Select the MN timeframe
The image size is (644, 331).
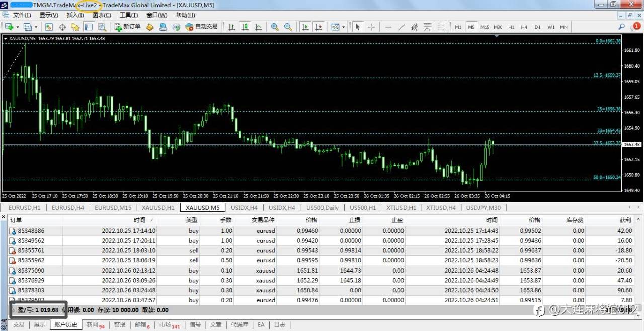564,27
